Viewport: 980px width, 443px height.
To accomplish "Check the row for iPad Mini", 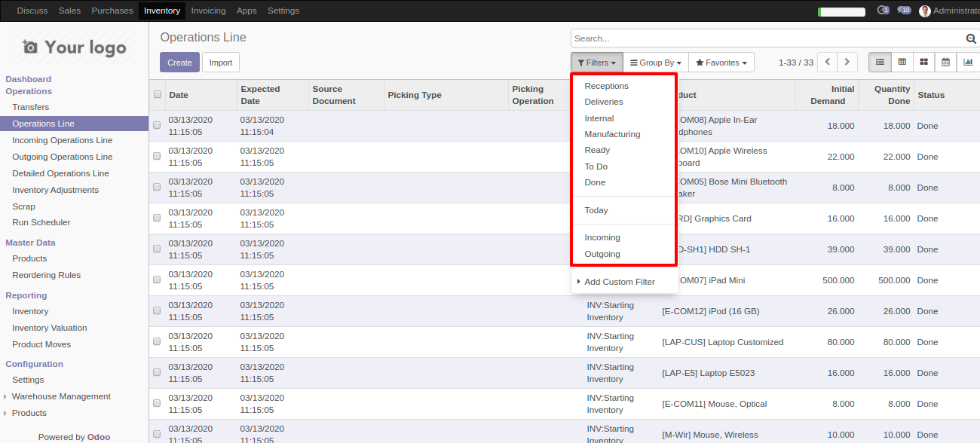I will pos(157,280).
